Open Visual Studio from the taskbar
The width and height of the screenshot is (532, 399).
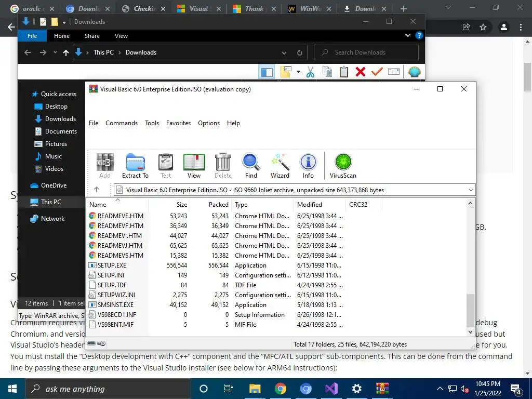[x=331, y=389]
